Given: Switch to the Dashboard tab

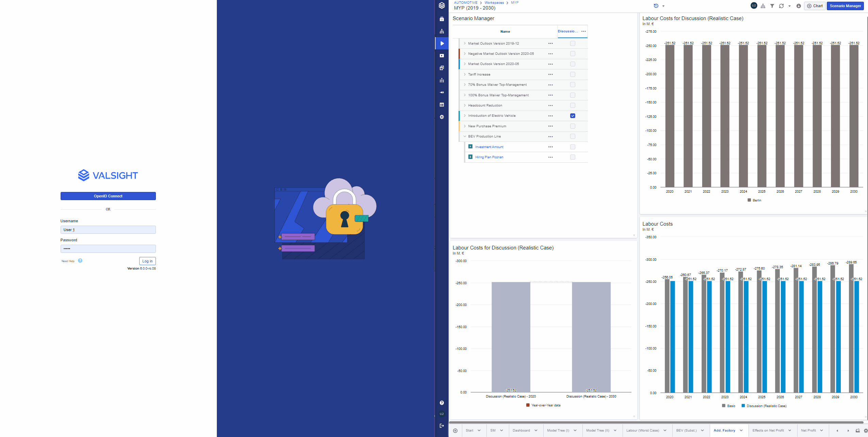Looking at the screenshot, I should (x=521, y=431).
